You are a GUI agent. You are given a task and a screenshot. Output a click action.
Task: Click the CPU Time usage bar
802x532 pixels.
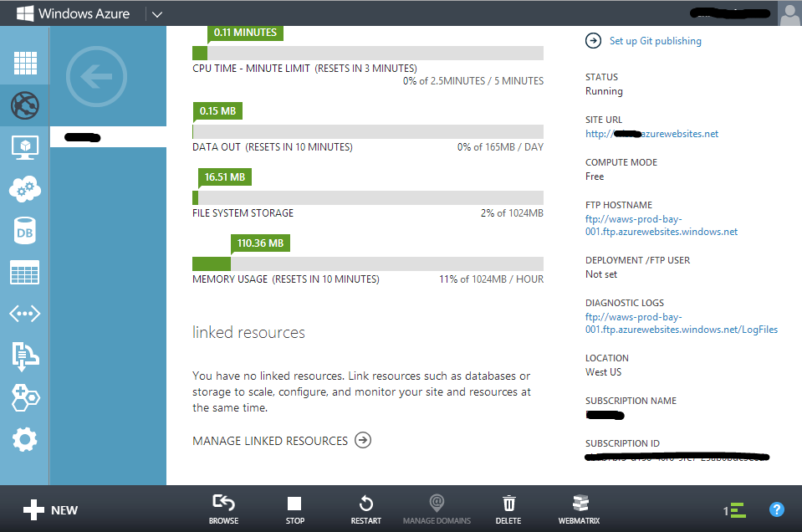pos(368,54)
